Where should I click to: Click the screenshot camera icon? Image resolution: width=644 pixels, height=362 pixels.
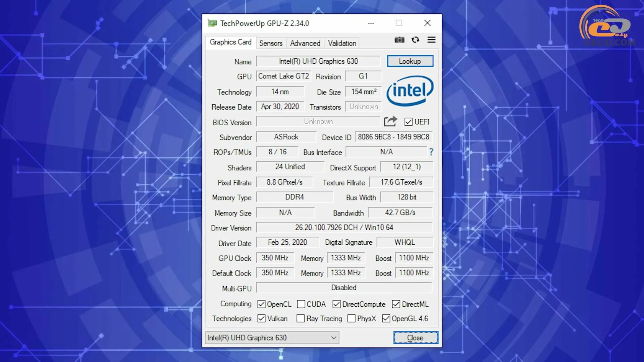[399, 40]
